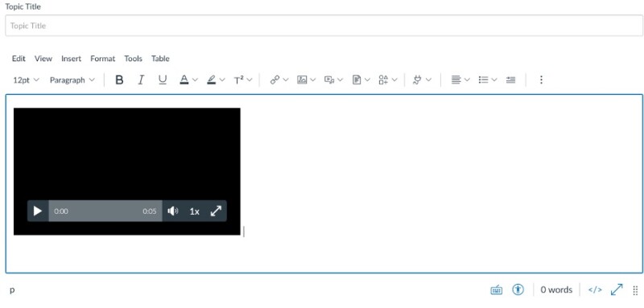Screen dimensions: 644x308
Task: Expand icon maker options arrow
Action: tap(394, 80)
